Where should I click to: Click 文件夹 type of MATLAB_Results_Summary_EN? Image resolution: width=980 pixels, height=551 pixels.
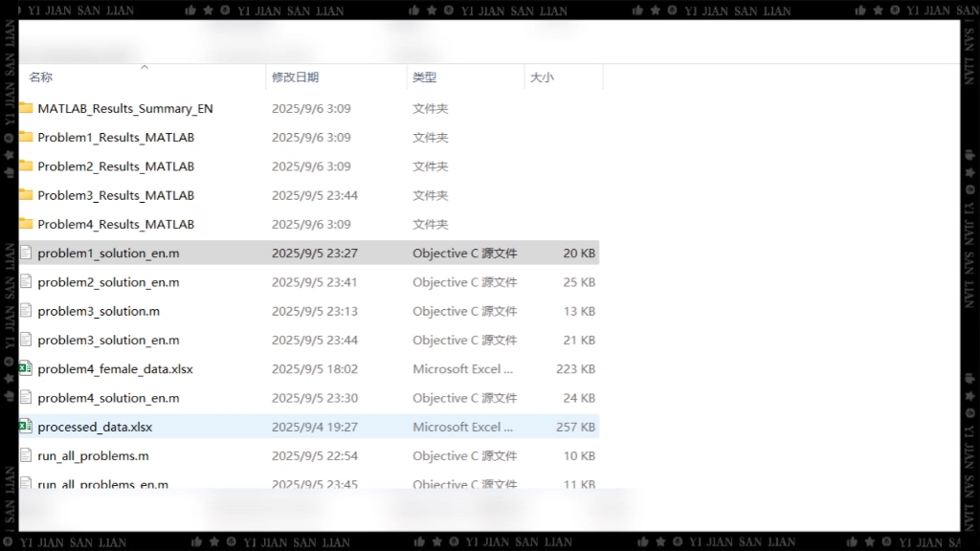click(x=430, y=108)
